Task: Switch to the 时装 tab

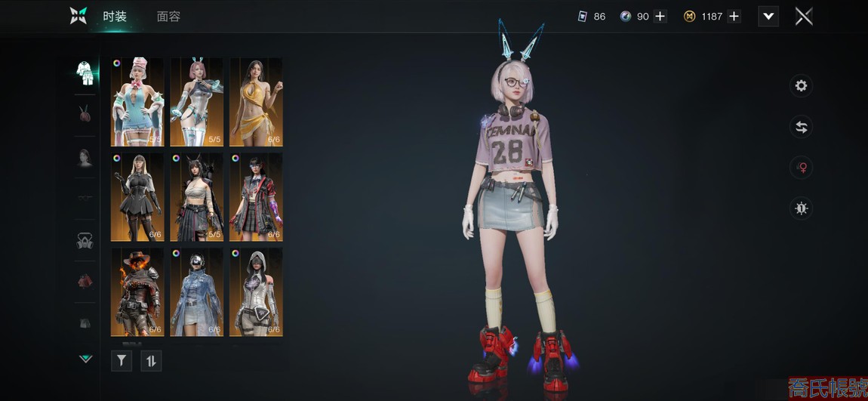Action: 115,17
